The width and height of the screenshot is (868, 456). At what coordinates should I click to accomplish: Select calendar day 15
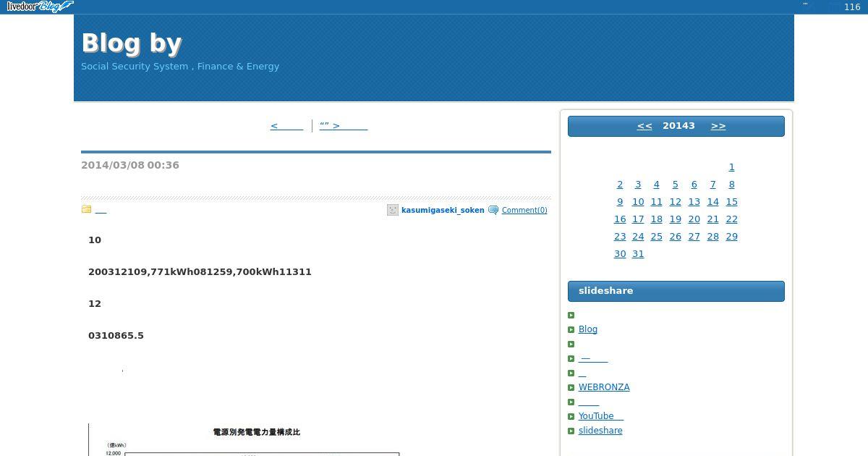tap(731, 202)
